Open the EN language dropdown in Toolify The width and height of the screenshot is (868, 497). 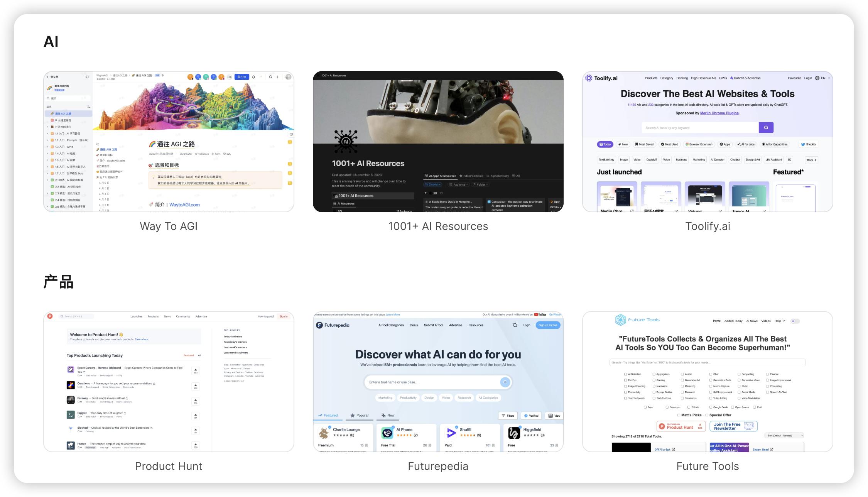pos(826,78)
